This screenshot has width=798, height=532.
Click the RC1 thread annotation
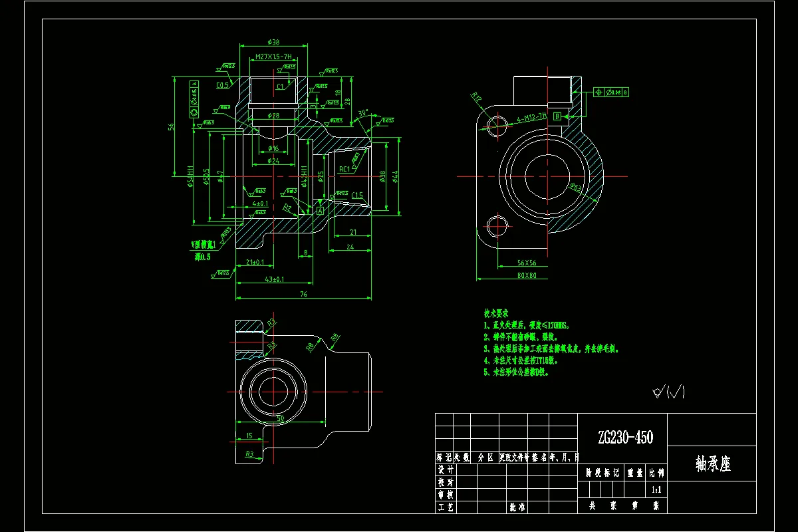coord(345,169)
